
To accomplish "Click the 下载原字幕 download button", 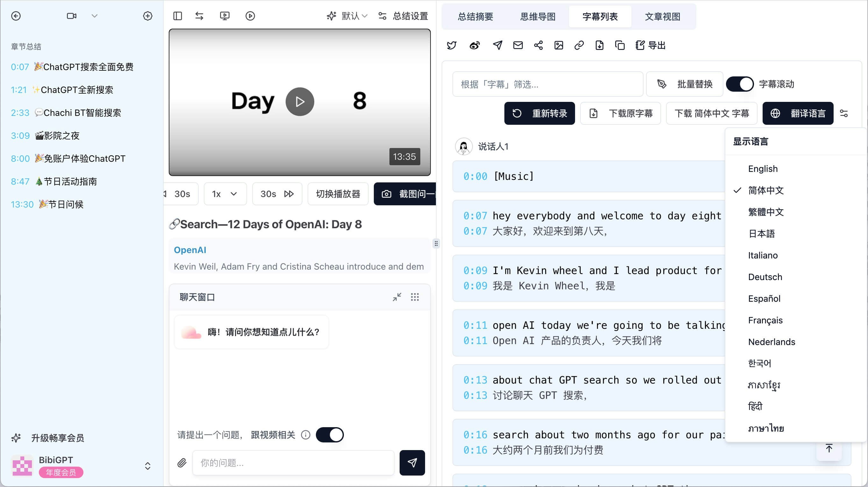I will [x=621, y=114].
